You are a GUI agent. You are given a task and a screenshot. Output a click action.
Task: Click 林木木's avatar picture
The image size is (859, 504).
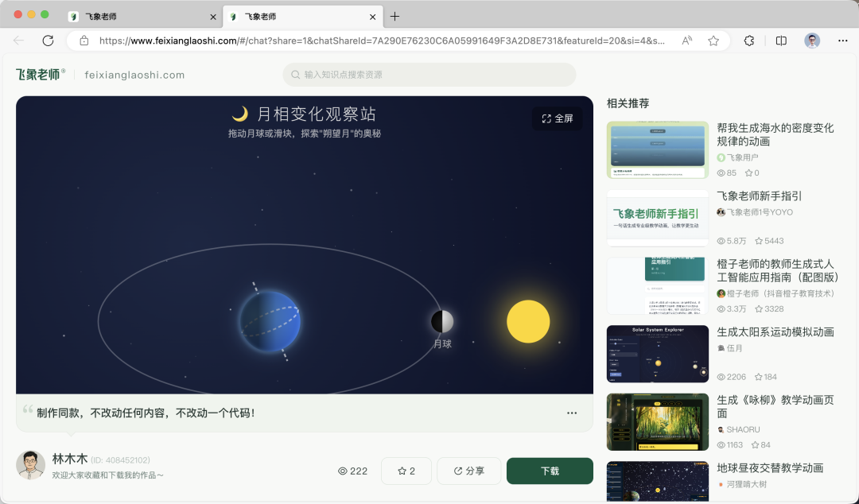coord(30,464)
